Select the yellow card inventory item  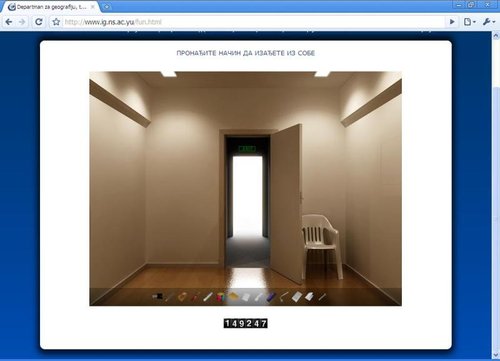(234, 296)
